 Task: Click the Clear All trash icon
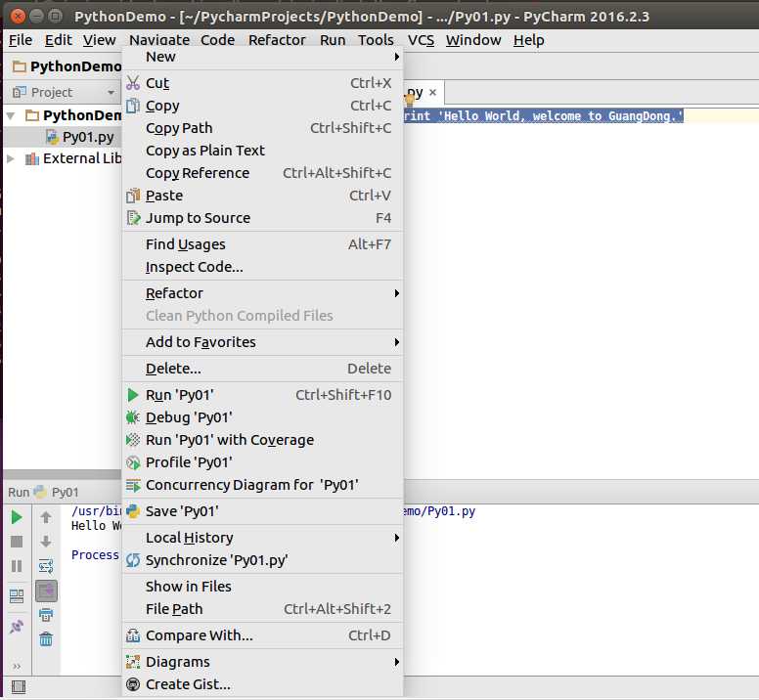coord(46,639)
